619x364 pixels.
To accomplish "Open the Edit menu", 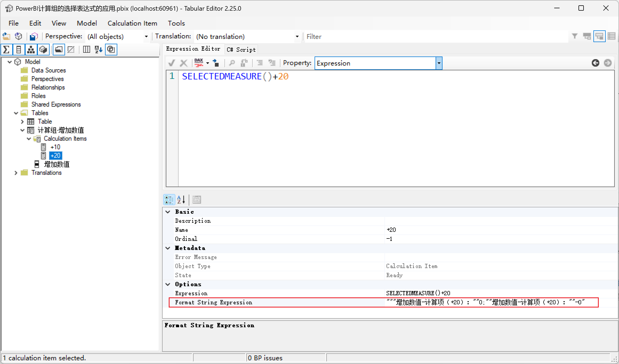I will (35, 23).
